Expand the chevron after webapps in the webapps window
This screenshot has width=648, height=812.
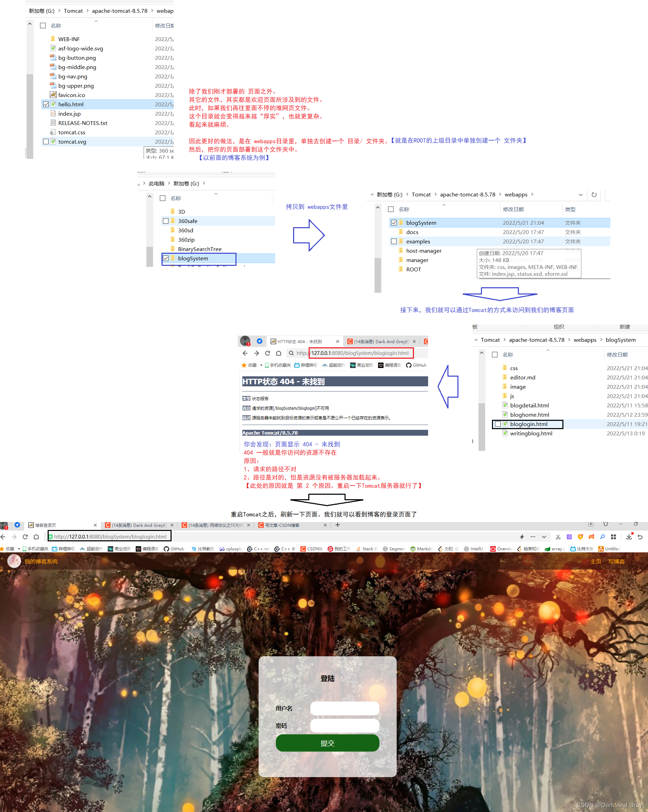coord(532,194)
